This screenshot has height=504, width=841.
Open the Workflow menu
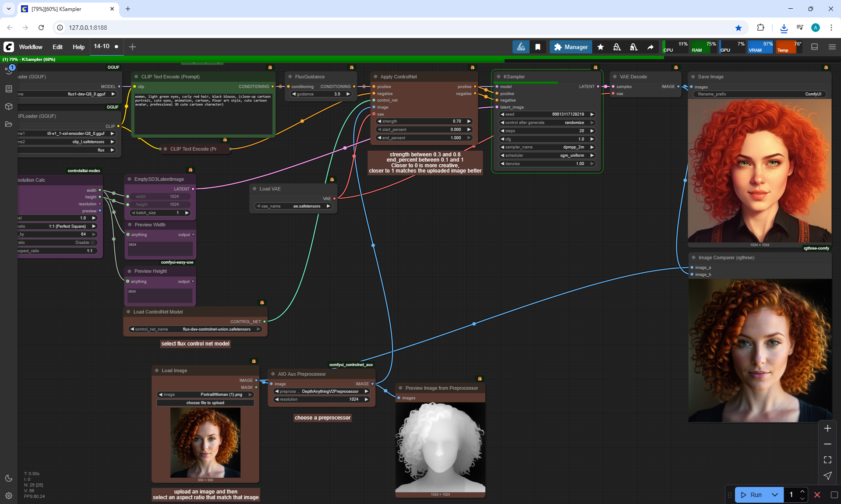point(31,47)
